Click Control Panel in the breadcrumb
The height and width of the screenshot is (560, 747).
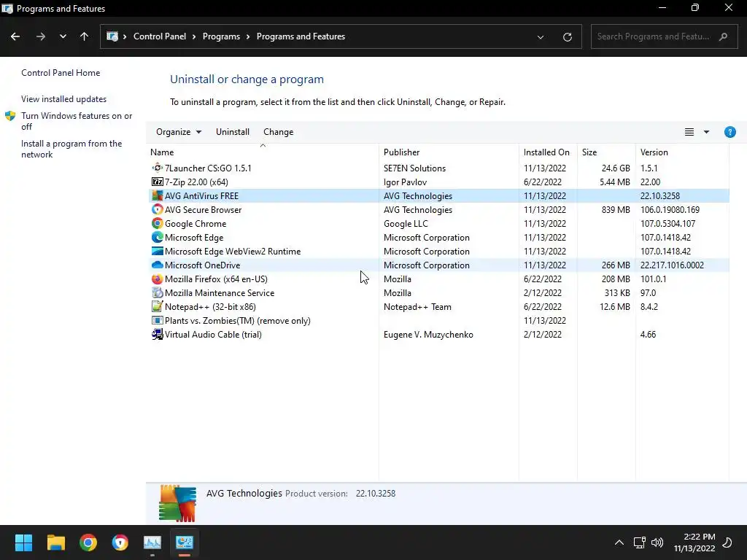(x=160, y=36)
